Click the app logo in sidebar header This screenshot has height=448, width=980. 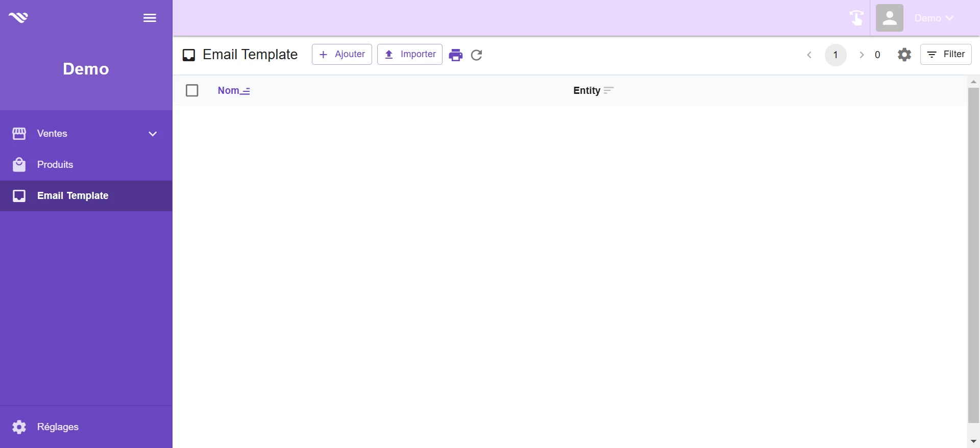pyautogui.click(x=18, y=18)
